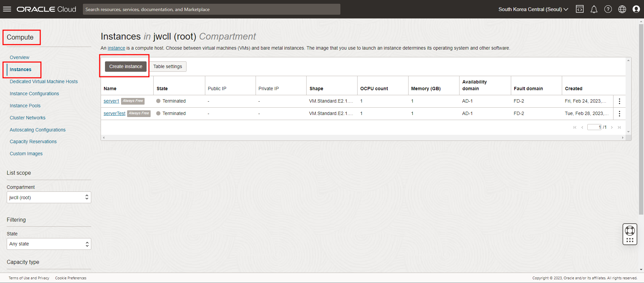Open Cluster Networks
This screenshot has height=283, width=644.
tap(28, 118)
